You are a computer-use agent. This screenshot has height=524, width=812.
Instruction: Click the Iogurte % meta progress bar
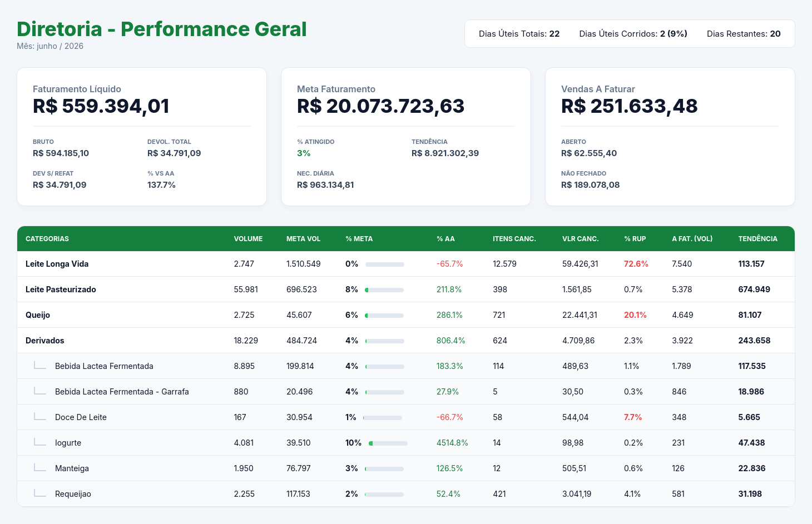click(x=388, y=443)
